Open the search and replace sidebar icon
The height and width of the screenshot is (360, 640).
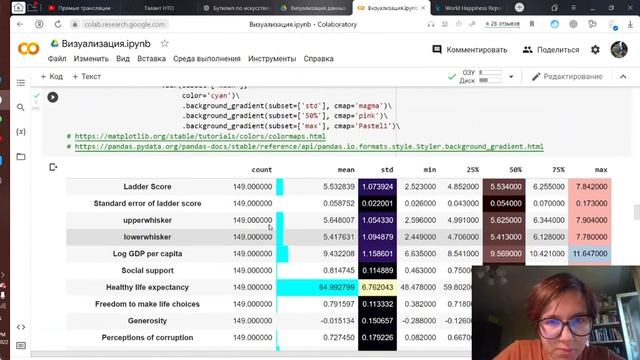click(x=21, y=107)
